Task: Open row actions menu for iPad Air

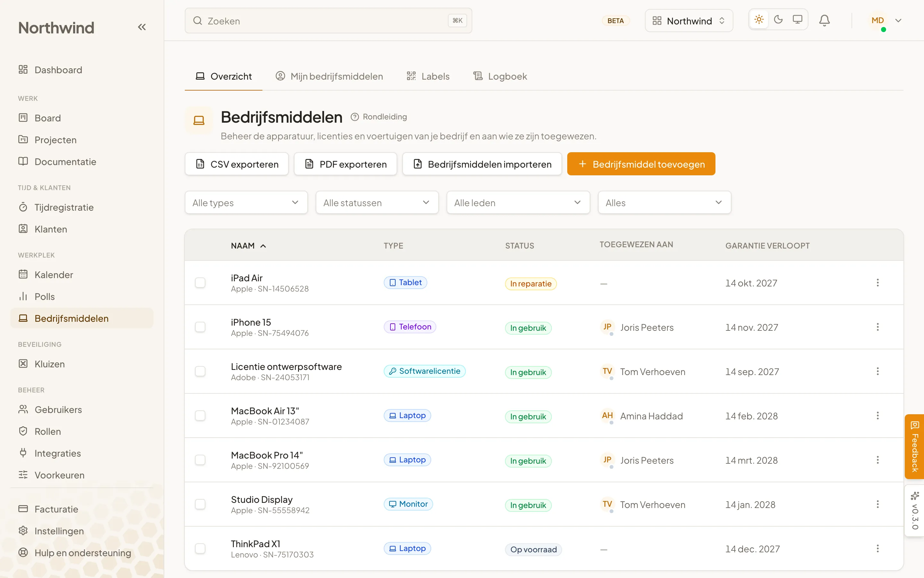Action: tap(877, 283)
